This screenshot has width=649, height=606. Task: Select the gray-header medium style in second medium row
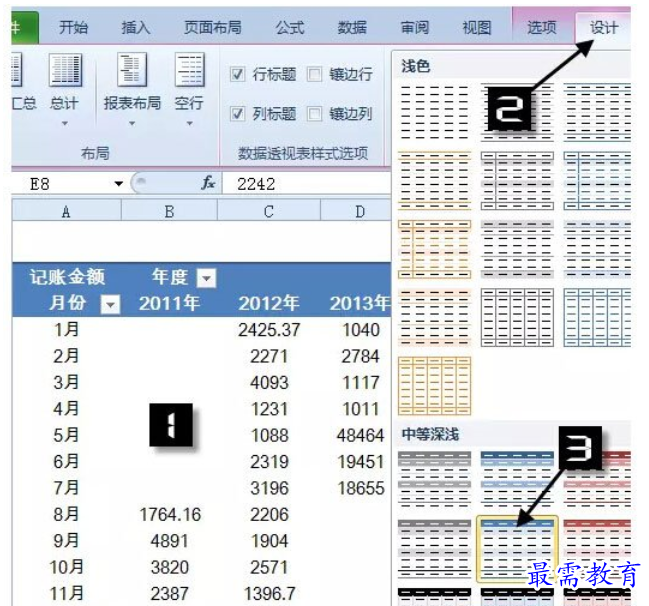point(435,548)
